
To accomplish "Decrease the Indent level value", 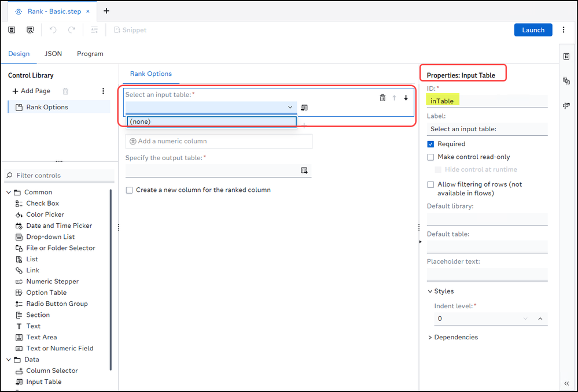I will point(526,319).
